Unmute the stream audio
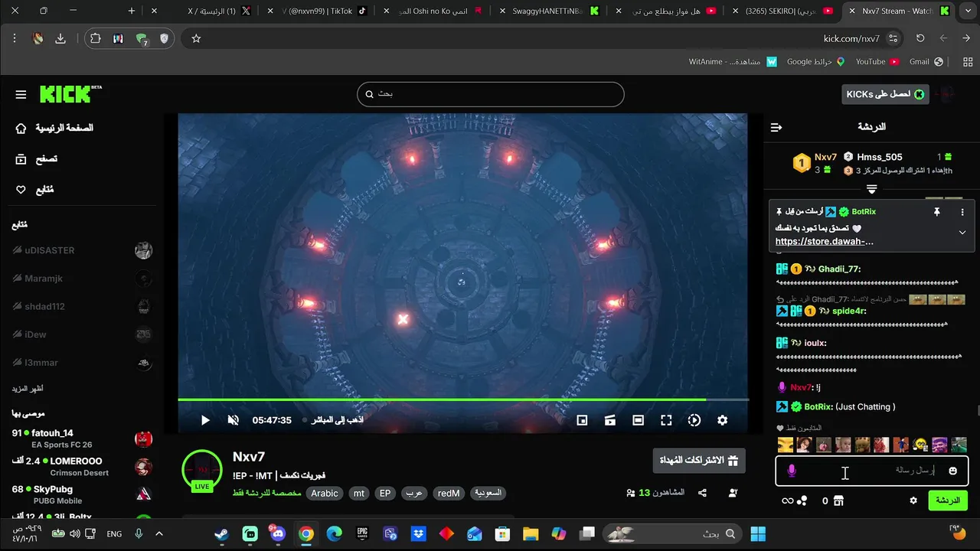 [x=234, y=420]
